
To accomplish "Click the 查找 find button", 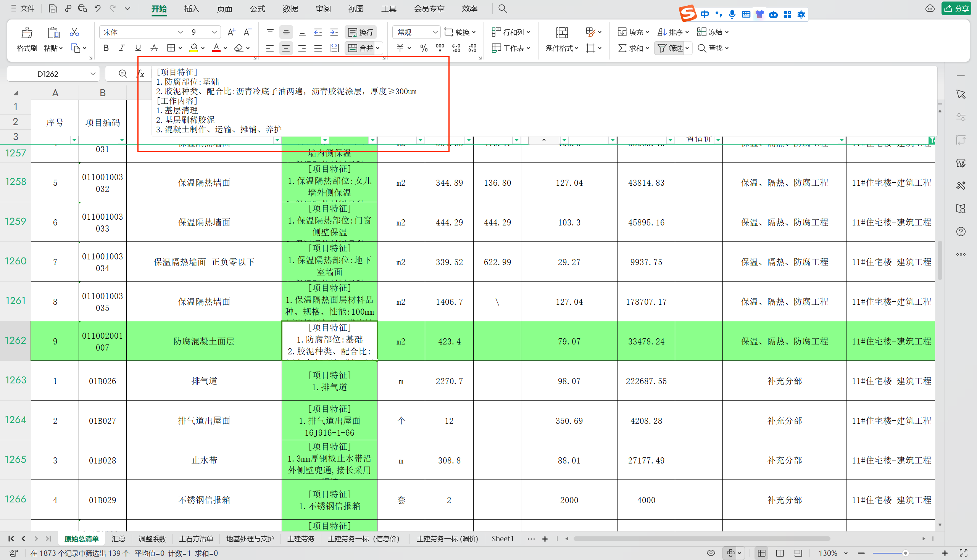I will tap(713, 48).
